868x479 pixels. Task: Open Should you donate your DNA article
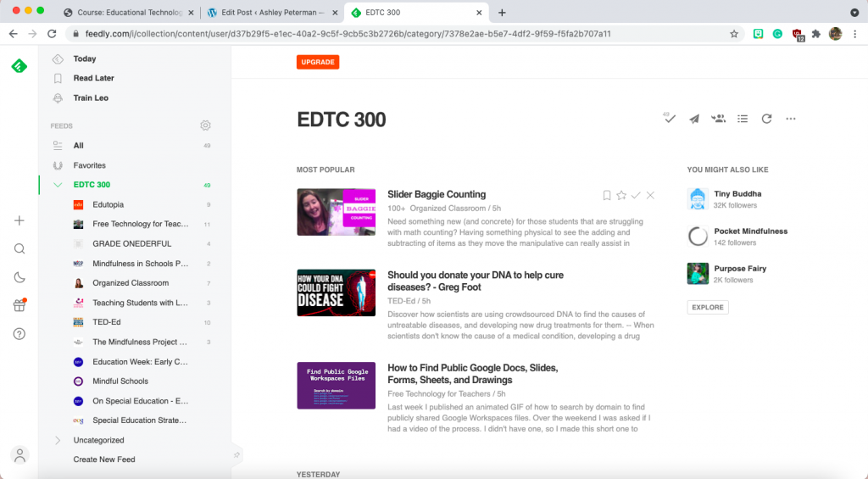475,281
